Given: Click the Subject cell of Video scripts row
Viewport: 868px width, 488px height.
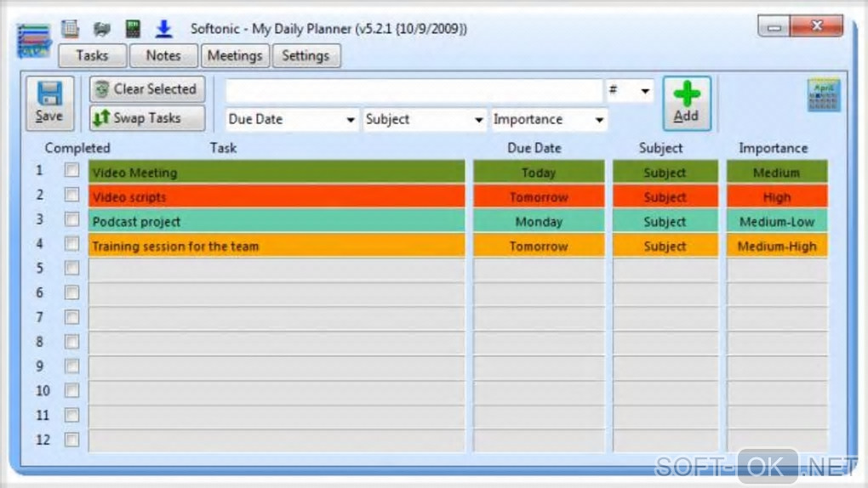Looking at the screenshot, I should [665, 197].
